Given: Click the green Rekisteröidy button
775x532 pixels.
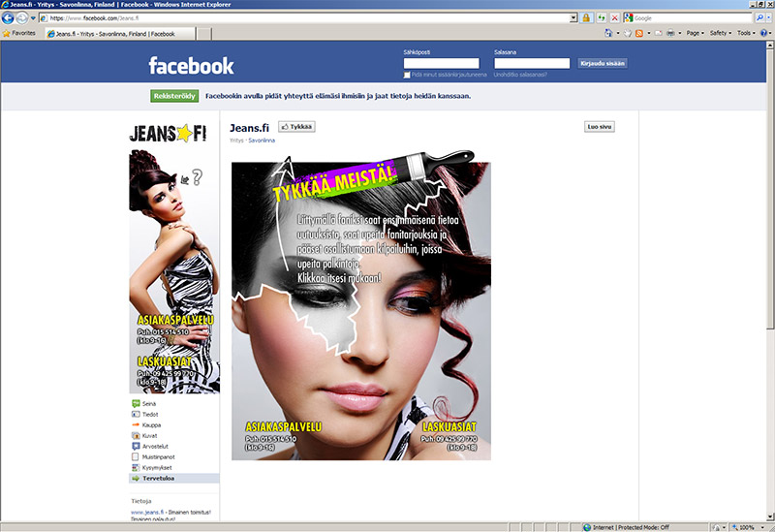Looking at the screenshot, I should [x=174, y=96].
